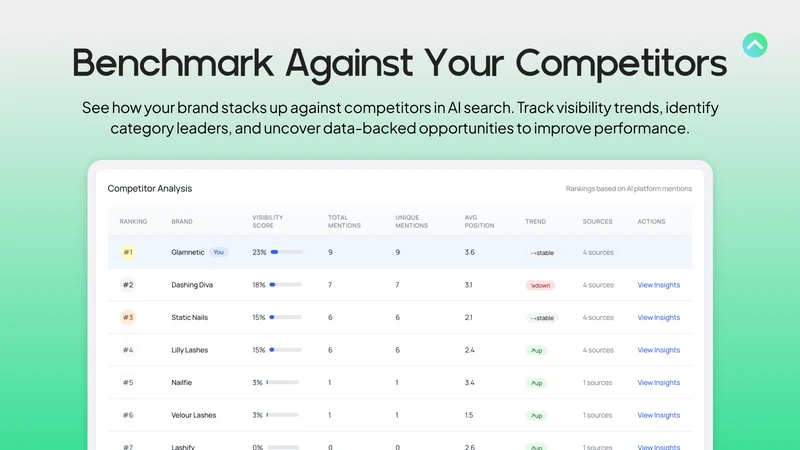The height and width of the screenshot is (450, 800).
Task: Click the Sources column header
Action: 597,221
